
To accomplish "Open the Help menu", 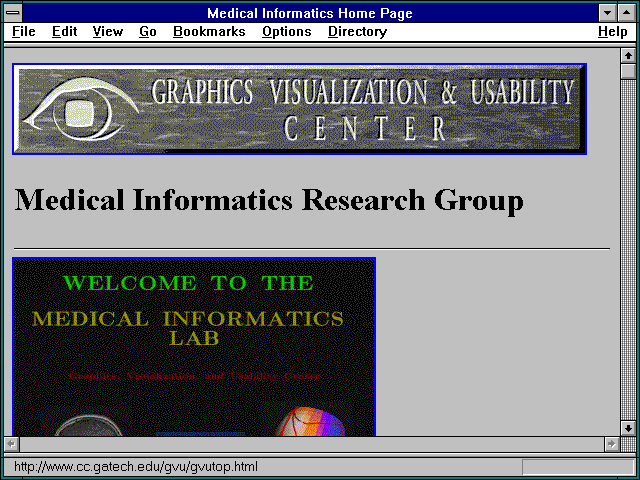I will click(x=613, y=32).
